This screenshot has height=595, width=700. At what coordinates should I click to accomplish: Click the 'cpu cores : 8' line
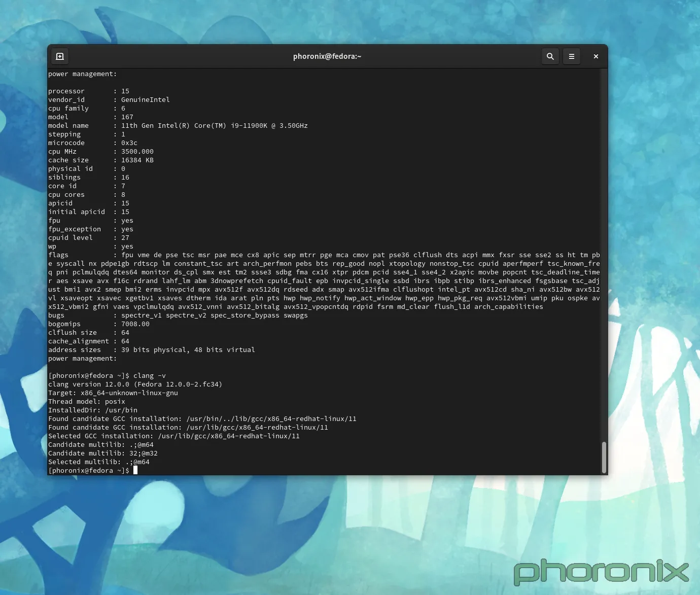87,195
